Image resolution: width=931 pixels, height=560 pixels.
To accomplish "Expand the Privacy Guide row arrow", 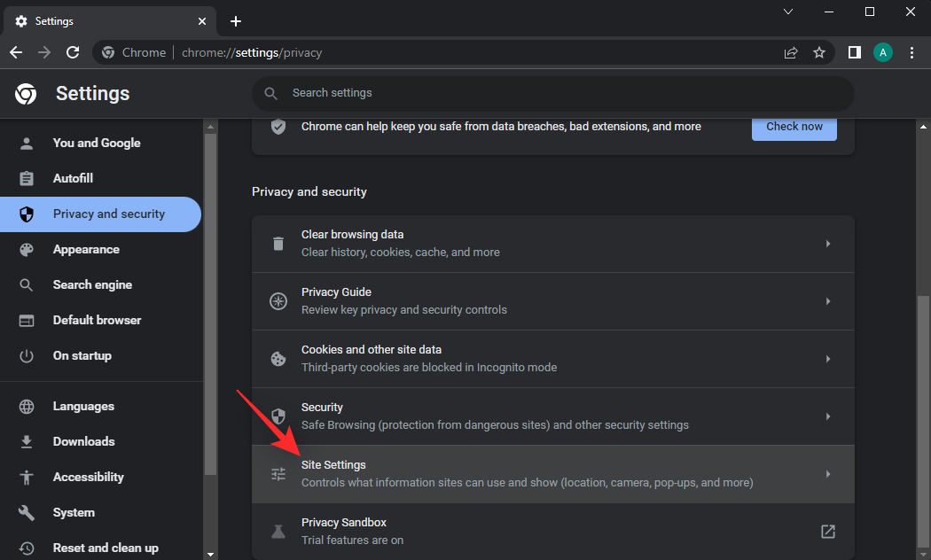I will (x=827, y=301).
